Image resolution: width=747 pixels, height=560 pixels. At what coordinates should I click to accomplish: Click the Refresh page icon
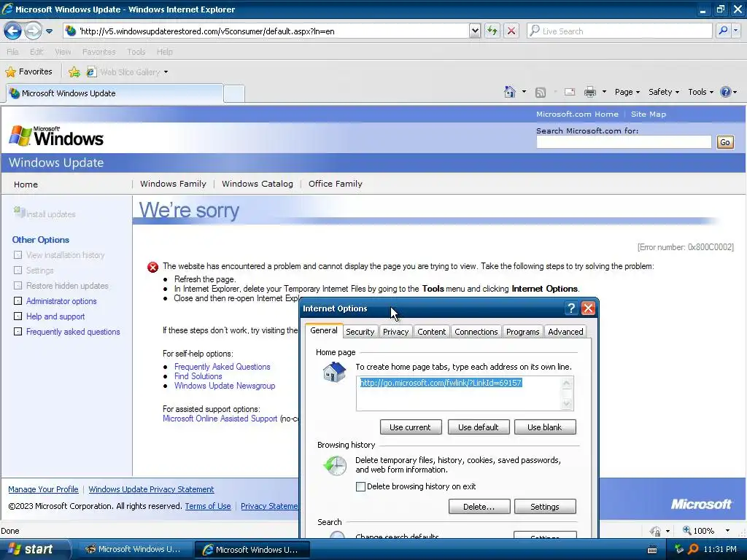click(x=492, y=31)
